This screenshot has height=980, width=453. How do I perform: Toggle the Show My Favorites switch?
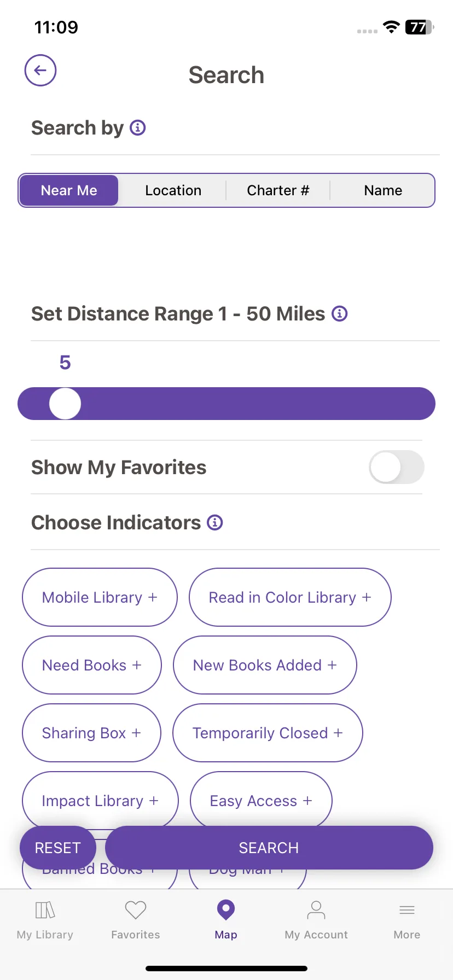pos(397,467)
